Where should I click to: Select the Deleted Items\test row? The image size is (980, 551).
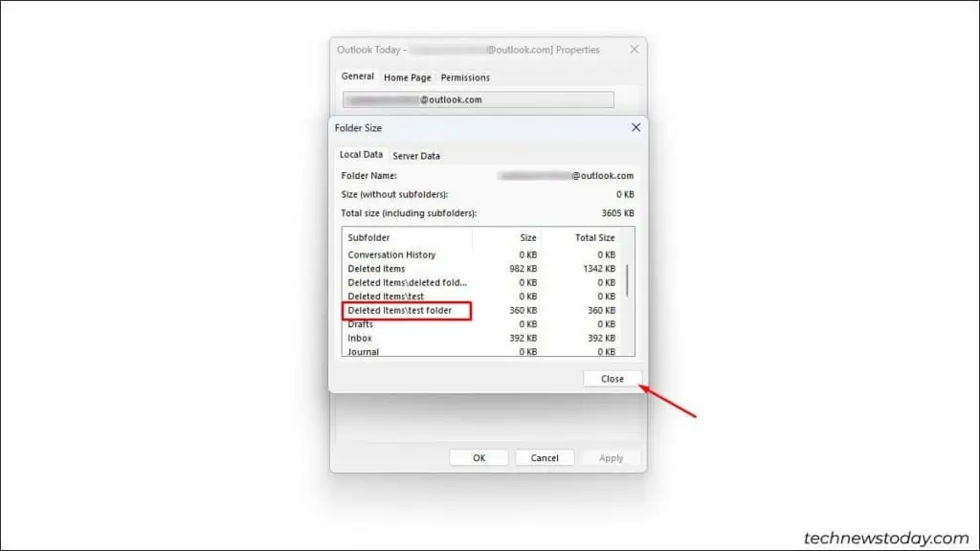pyautogui.click(x=387, y=297)
